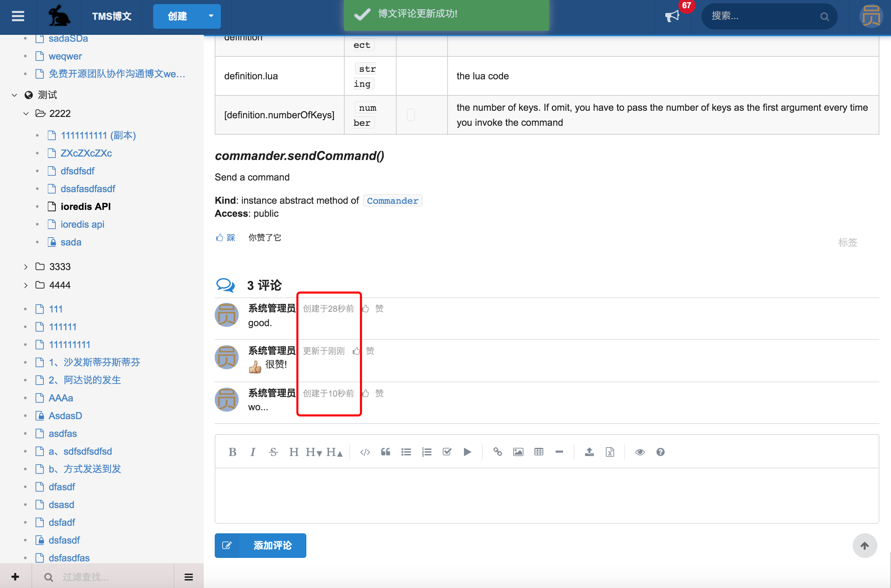This screenshot has height=588, width=891.
Task: Open the user avatar menu in the header
Action: coord(871,16)
